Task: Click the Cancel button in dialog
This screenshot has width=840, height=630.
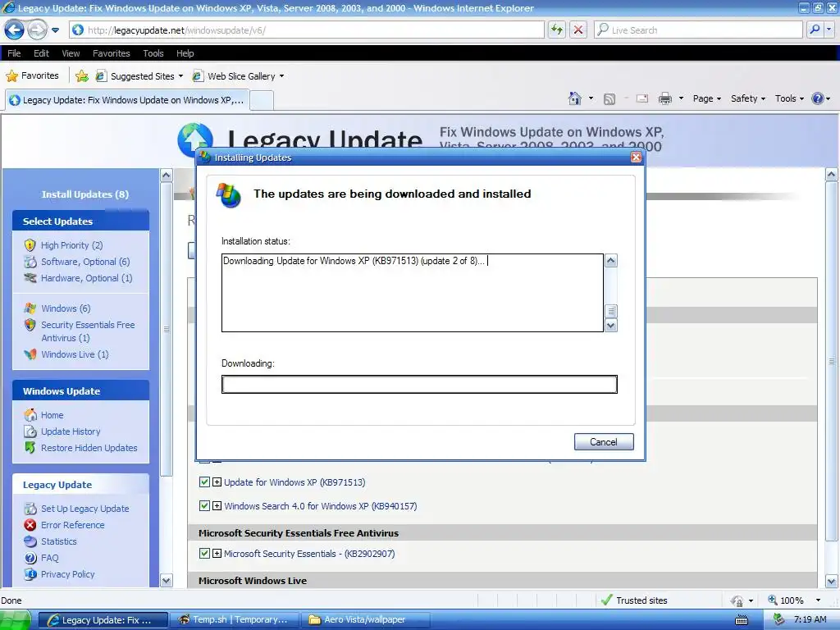Action: (x=604, y=442)
